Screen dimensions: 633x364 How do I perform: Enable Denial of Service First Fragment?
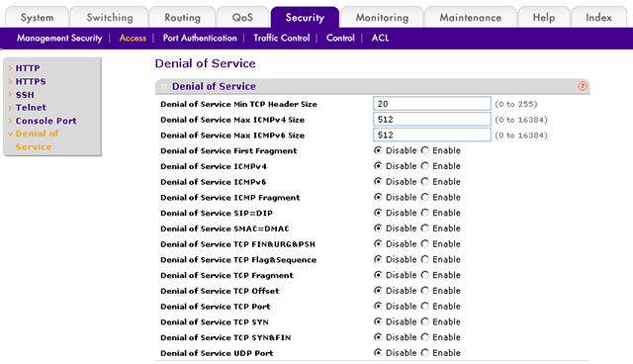(x=424, y=150)
